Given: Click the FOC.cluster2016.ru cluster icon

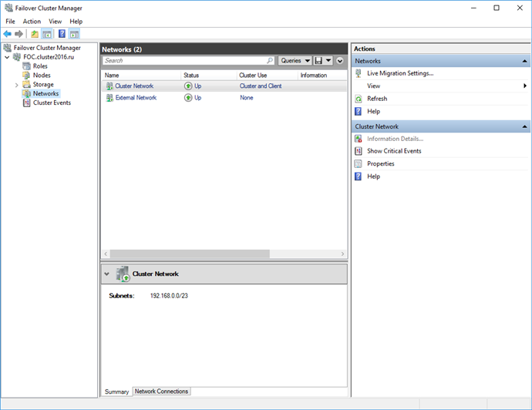Looking at the screenshot, I should point(17,57).
